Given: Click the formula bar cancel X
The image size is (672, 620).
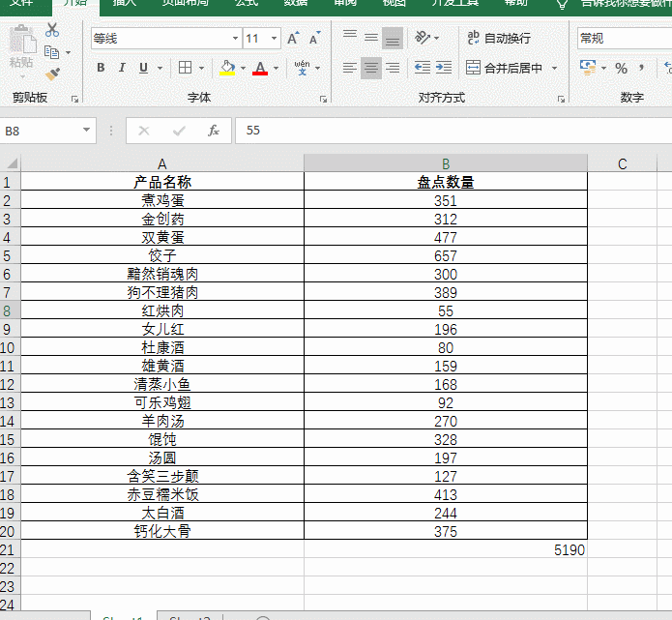Looking at the screenshot, I should [x=144, y=131].
